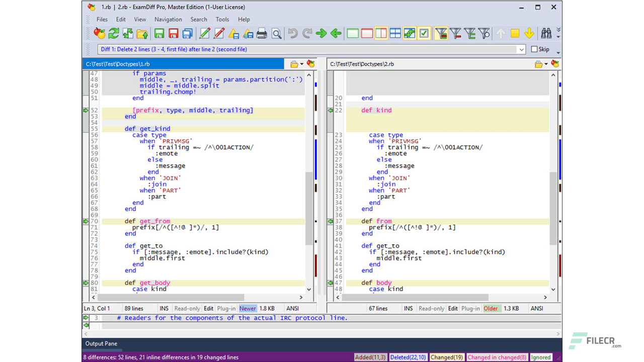Click the Save First File icon
This screenshot has width=644, height=362.
point(159,33)
